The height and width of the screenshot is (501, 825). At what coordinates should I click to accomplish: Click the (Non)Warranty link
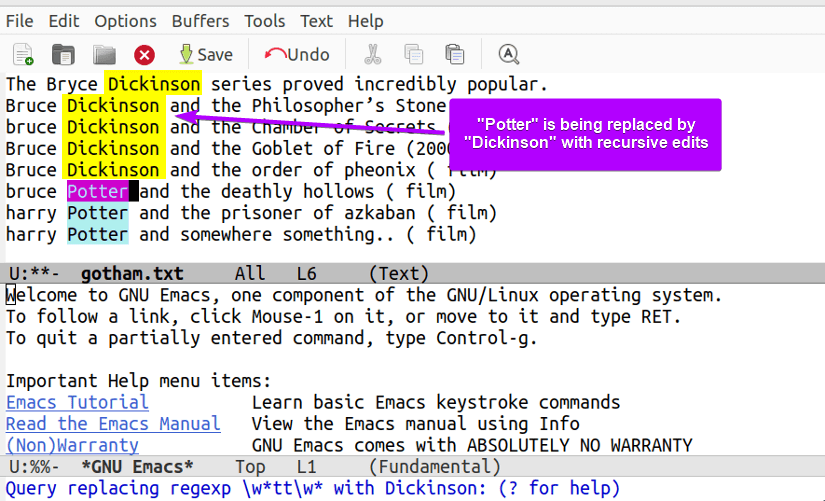[x=72, y=446]
